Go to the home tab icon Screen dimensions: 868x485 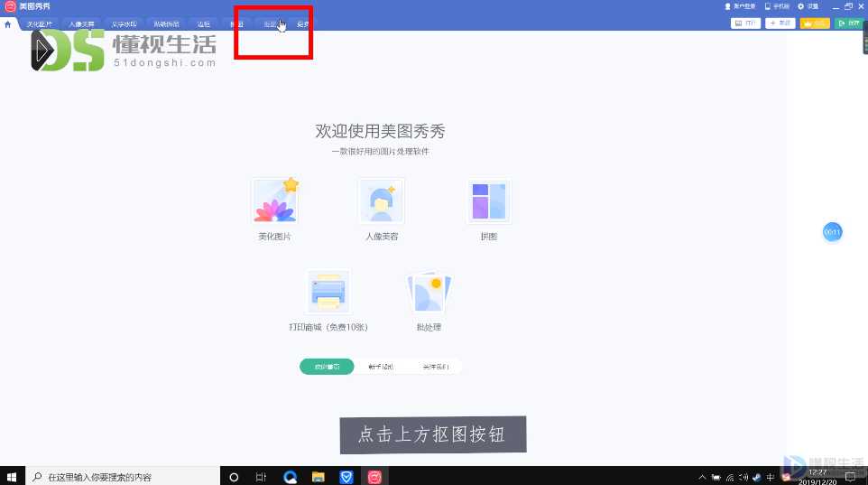point(8,24)
